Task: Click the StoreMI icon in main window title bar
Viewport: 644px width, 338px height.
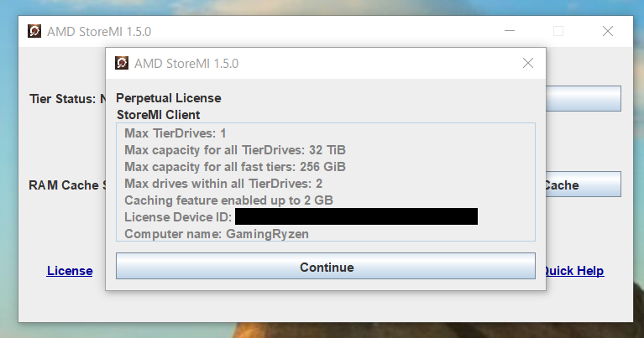Action: (x=34, y=31)
